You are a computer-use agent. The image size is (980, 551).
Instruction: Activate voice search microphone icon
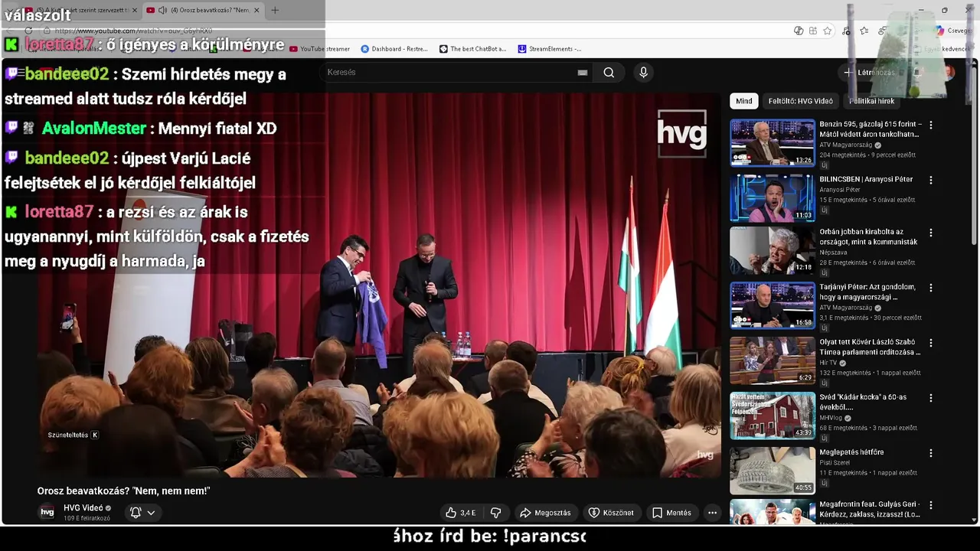click(x=643, y=73)
